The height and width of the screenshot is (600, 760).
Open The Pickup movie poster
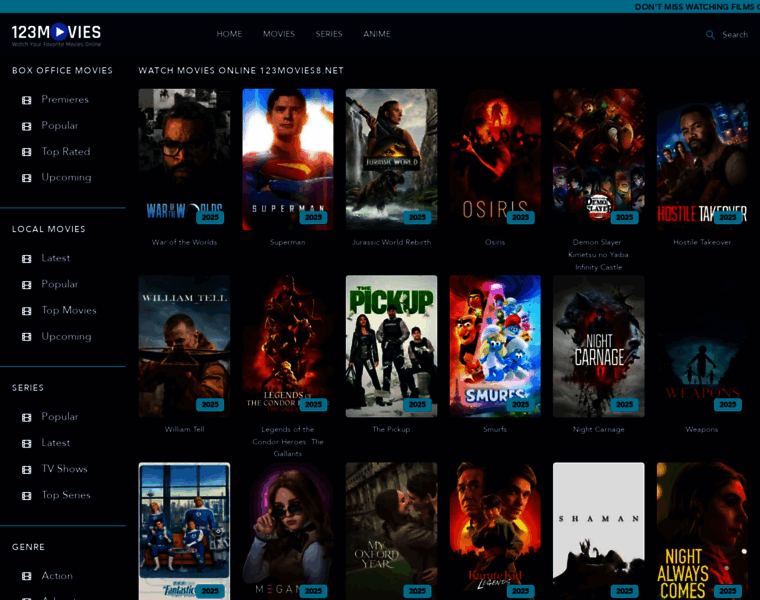391,346
